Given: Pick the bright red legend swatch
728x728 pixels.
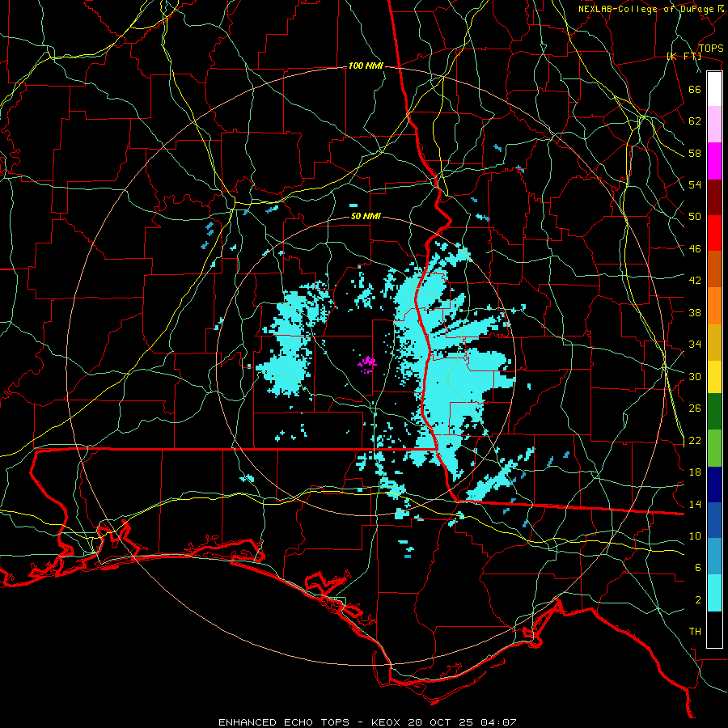Looking at the screenshot, I should 714,233.
